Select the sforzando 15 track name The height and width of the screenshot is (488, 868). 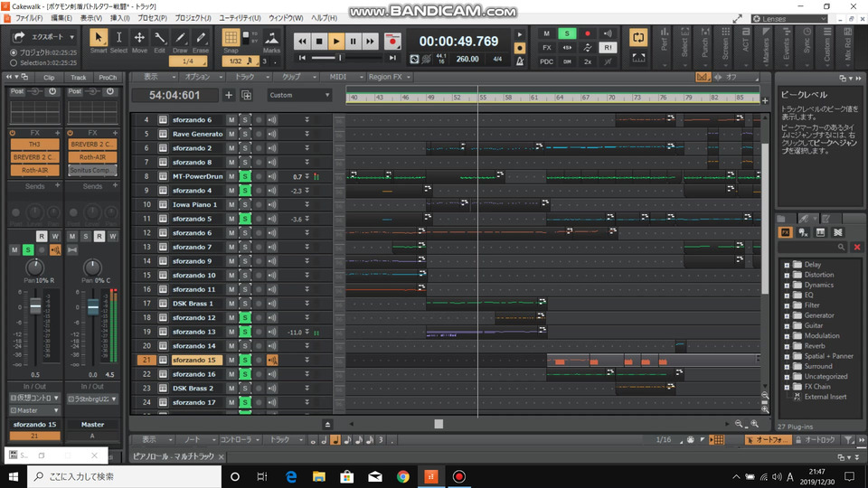pyautogui.click(x=196, y=361)
